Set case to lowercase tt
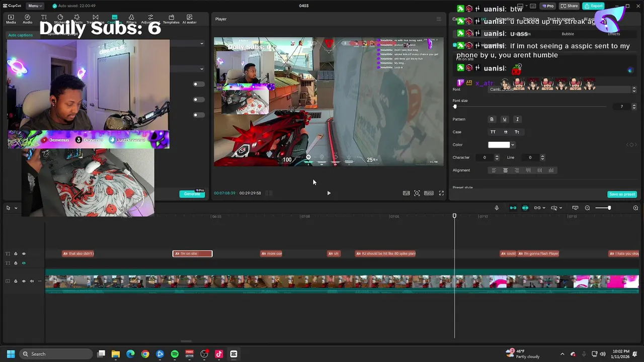Screen dimensions: 644x362 pyautogui.click(x=506, y=132)
